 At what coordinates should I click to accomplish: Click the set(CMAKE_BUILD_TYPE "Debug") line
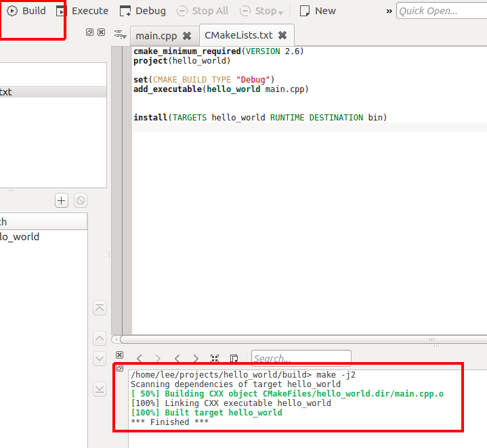[x=204, y=80]
